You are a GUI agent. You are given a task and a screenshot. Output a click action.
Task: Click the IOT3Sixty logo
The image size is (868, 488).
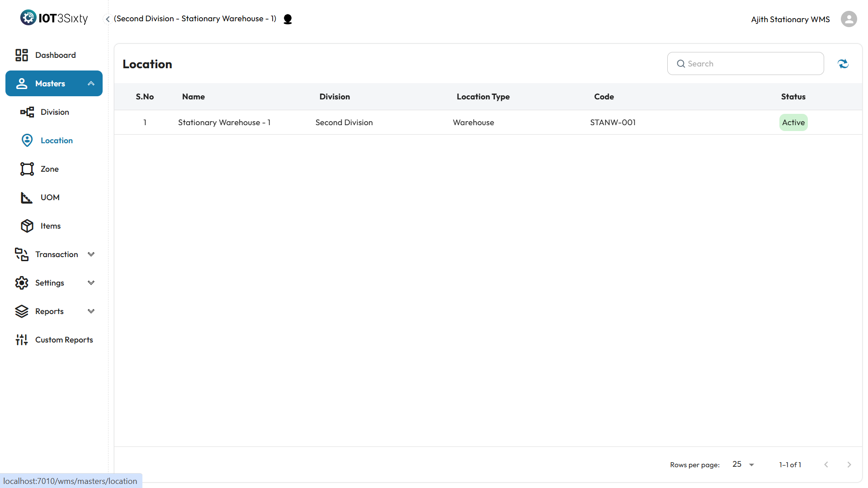[x=54, y=18]
